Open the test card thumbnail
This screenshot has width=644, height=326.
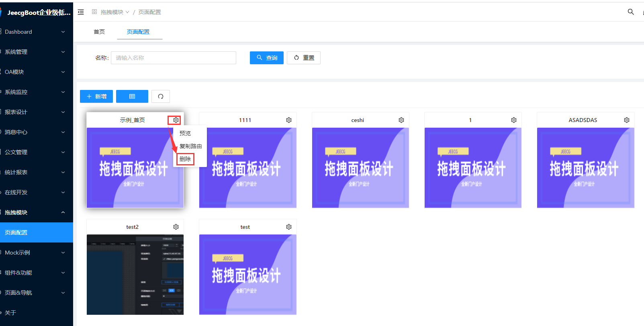pos(248,275)
